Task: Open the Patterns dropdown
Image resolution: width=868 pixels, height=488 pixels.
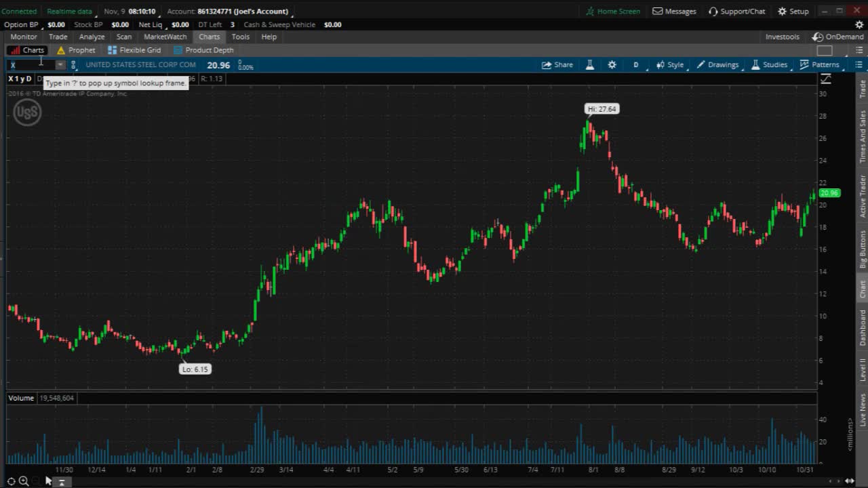Action: pos(819,65)
